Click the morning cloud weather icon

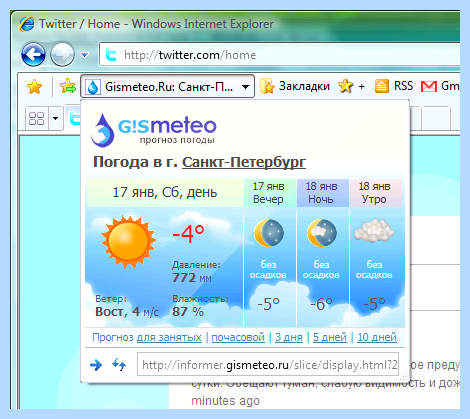tap(374, 230)
